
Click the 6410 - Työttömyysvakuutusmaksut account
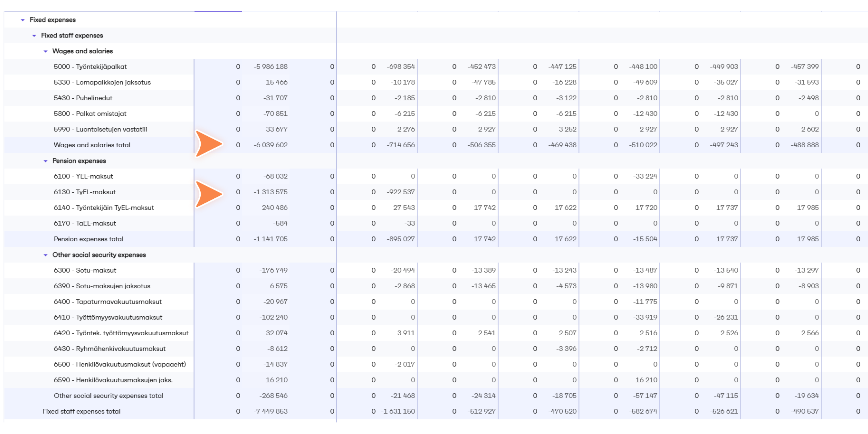click(x=108, y=317)
